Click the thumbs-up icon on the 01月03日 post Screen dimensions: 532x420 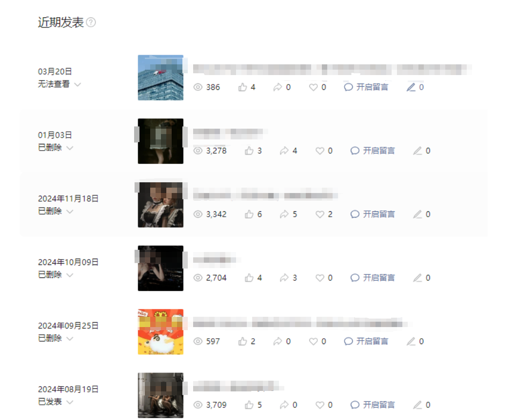click(249, 151)
